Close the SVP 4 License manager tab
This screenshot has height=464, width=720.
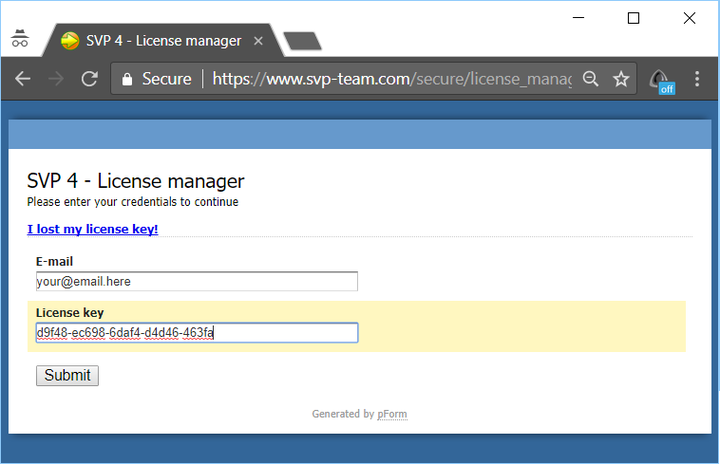click(258, 41)
